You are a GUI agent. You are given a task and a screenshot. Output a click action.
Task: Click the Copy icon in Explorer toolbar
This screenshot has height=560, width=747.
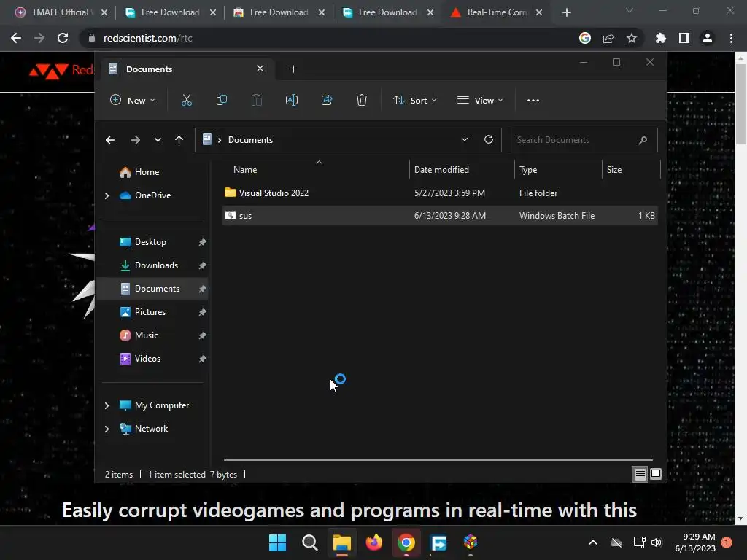point(222,100)
